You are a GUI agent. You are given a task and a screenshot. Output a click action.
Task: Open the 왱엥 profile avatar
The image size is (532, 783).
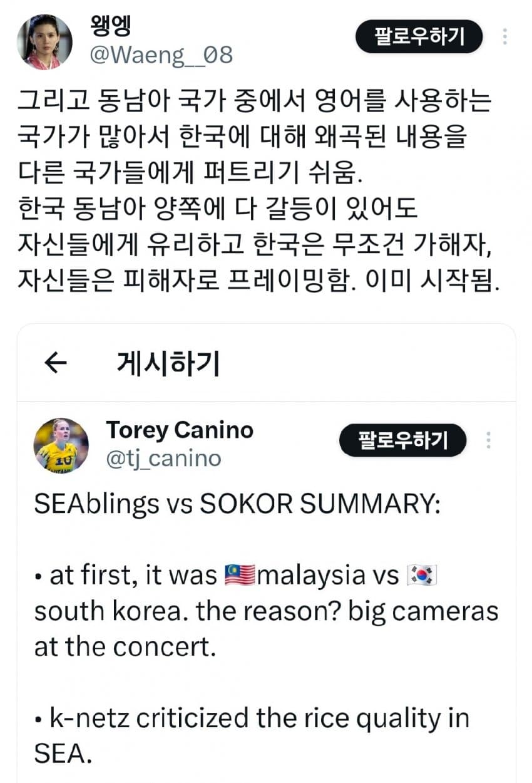click(44, 41)
